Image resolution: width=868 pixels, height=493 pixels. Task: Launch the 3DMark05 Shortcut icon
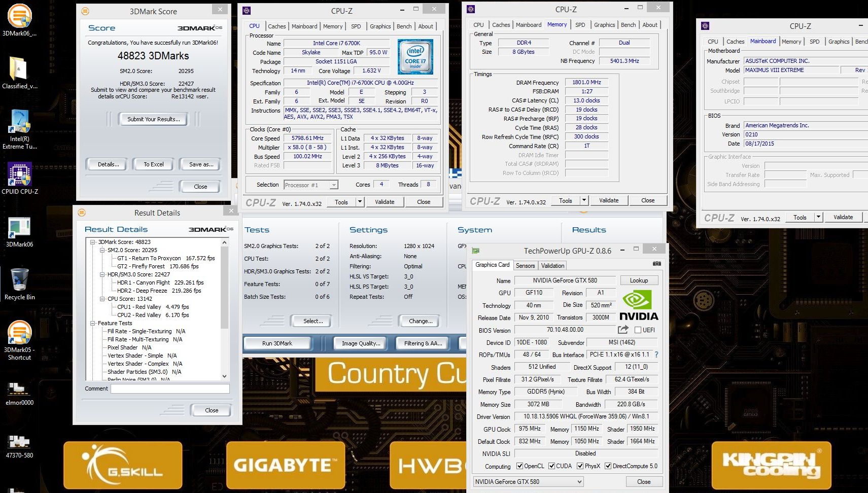tap(19, 341)
